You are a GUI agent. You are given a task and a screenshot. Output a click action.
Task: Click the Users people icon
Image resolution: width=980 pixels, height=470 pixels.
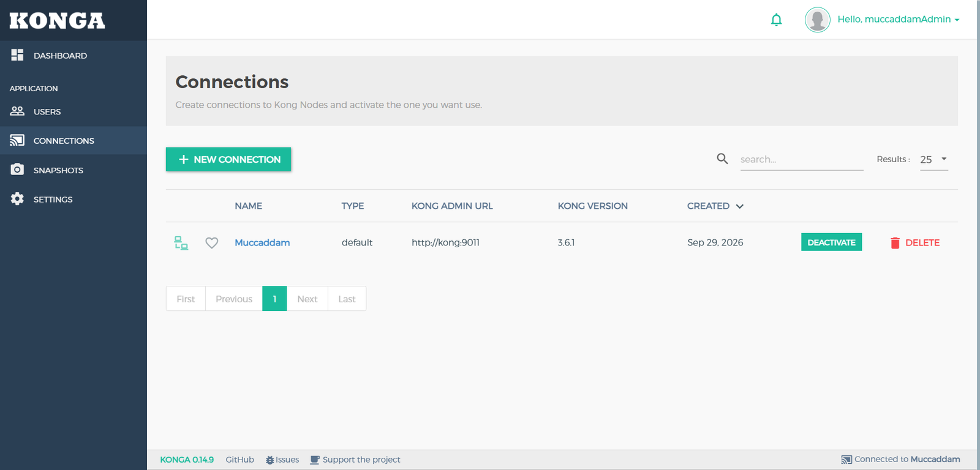(17, 111)
